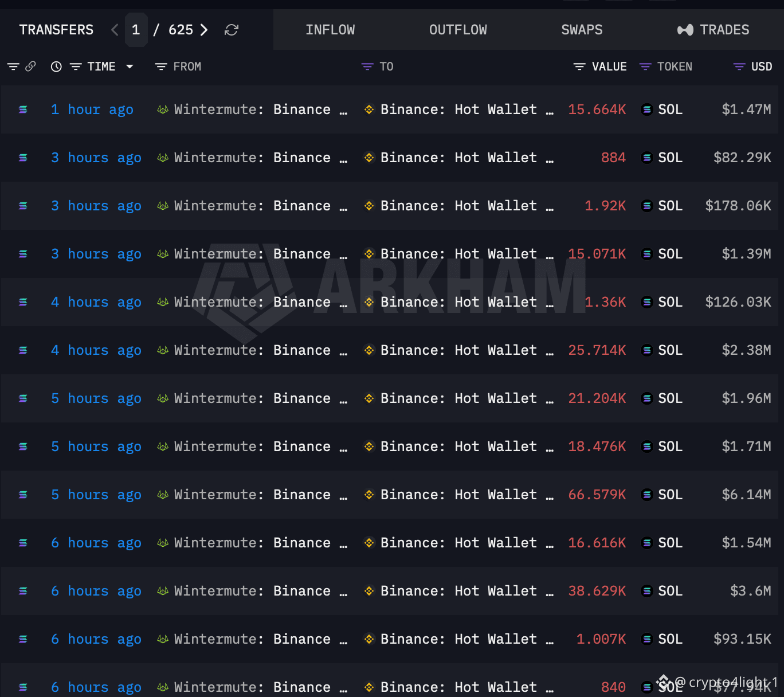Click Solana chain icon on the 840 row

23,687
